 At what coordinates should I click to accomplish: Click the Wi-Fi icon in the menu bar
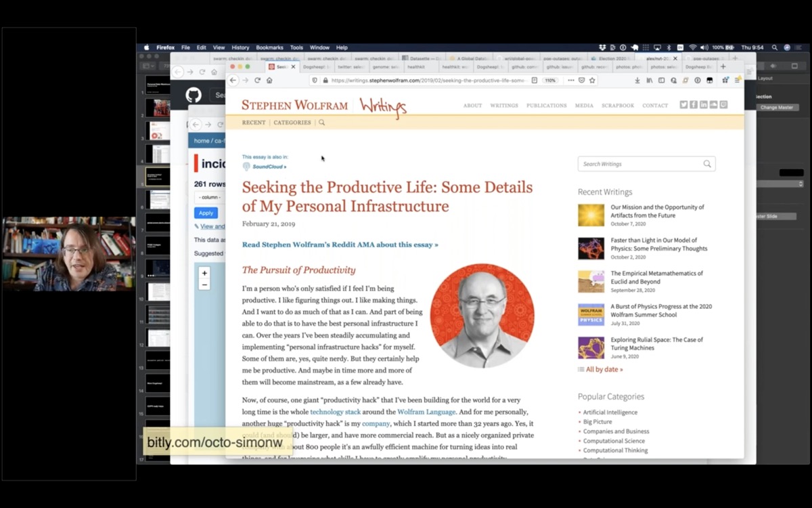click(692, 47)
